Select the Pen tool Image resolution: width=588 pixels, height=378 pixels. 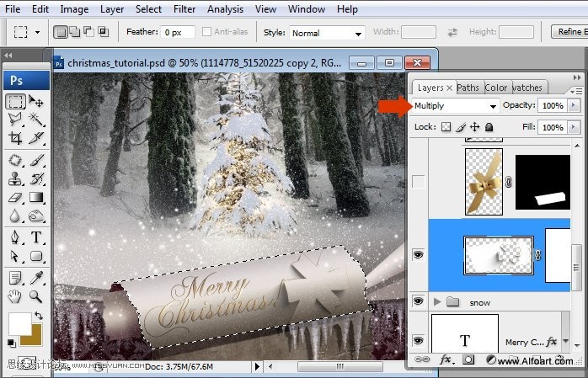pos(15,237)
